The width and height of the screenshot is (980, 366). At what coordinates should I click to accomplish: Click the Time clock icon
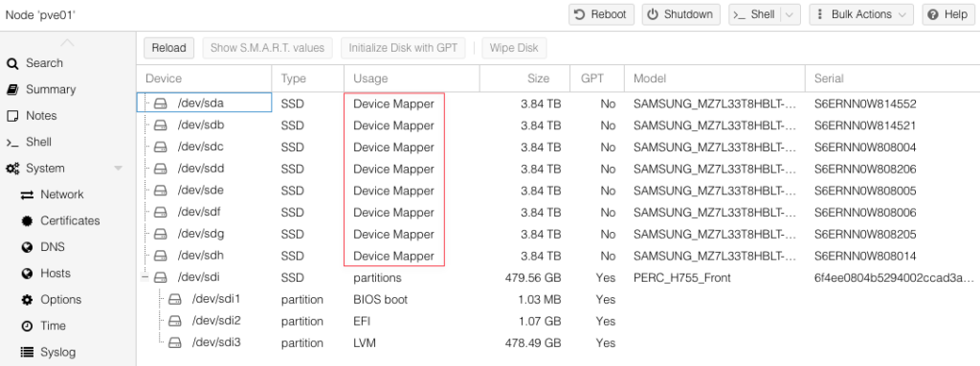click(27, 327)
